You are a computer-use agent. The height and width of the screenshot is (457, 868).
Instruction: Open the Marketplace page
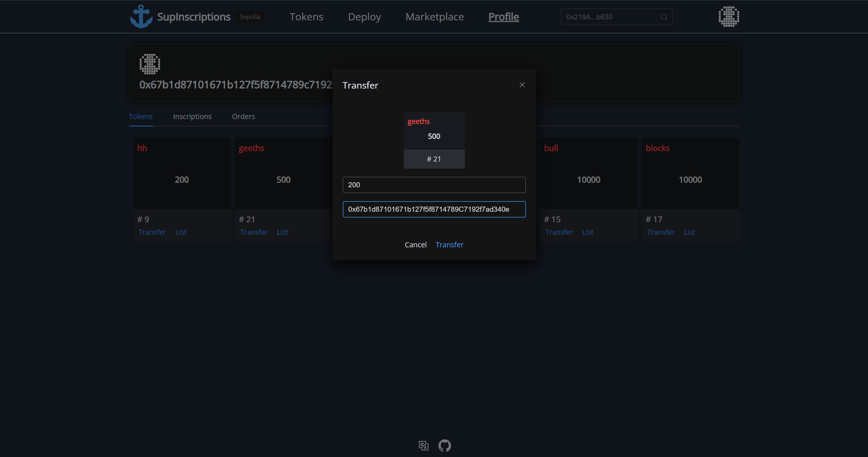tap(434, 17)
